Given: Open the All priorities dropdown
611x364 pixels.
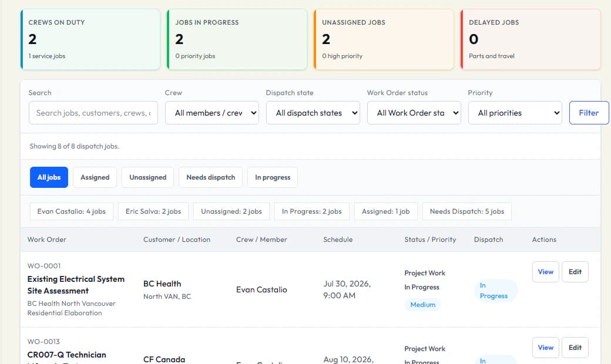Looking at the screenshot, I should coord(515,113).
